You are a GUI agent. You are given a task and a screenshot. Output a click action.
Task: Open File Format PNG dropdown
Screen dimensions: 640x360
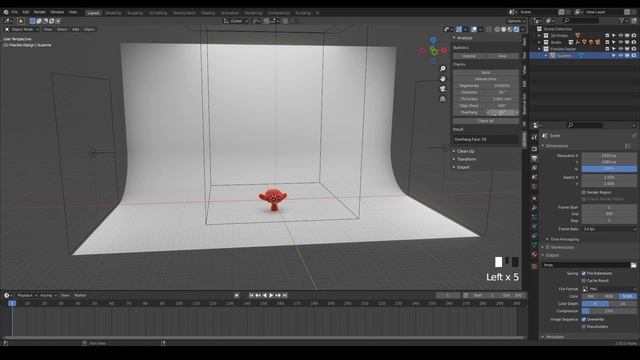point(609,289)
